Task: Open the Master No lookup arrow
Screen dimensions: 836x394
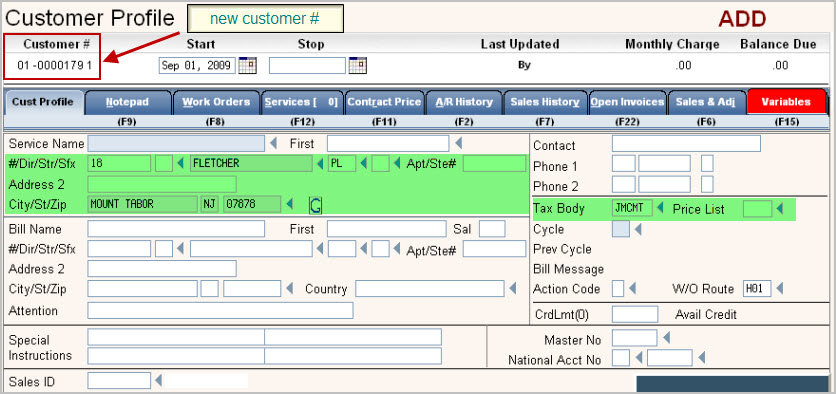Action: click(666, 338)
